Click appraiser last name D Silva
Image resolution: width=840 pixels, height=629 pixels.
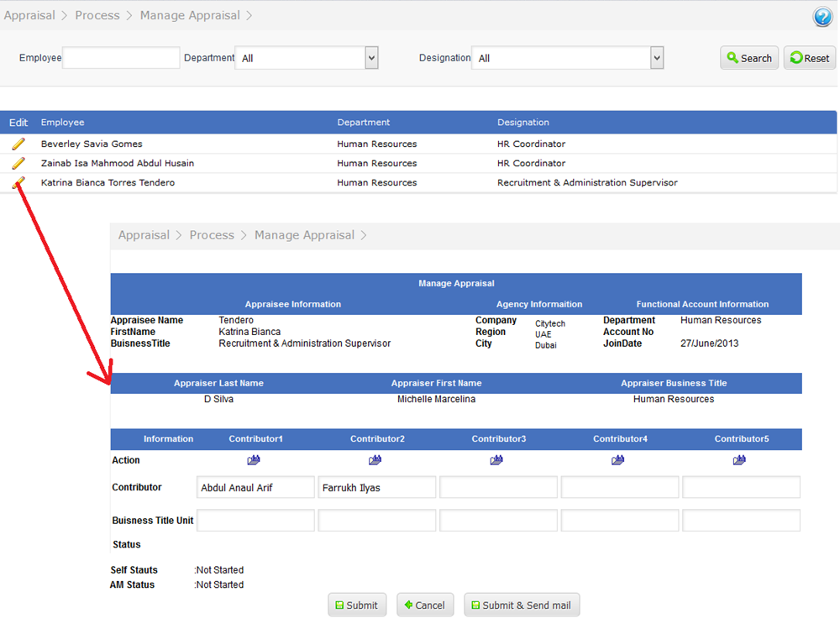click(x=218, y=399)
